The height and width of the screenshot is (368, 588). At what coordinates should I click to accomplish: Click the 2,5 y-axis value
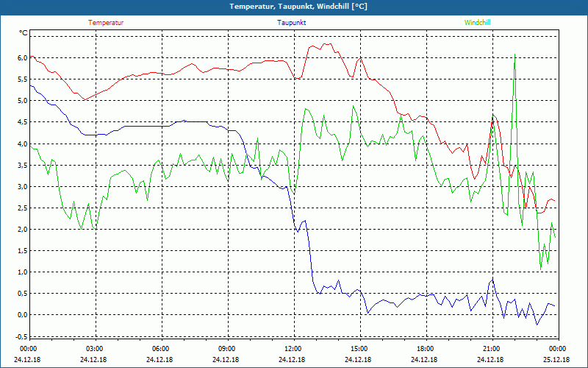[23, 208]
